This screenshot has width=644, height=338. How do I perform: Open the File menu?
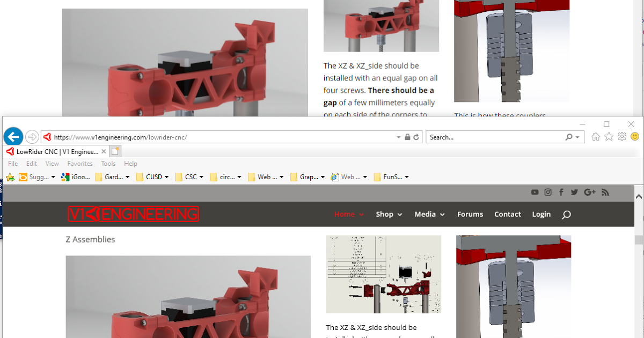[x=13, y=164]
